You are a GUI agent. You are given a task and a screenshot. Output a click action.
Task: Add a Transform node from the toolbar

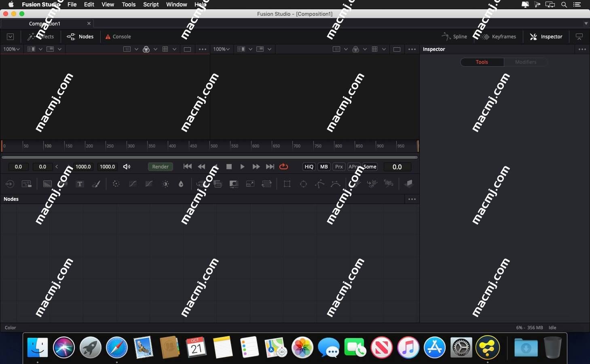click(x=266, y=184)
